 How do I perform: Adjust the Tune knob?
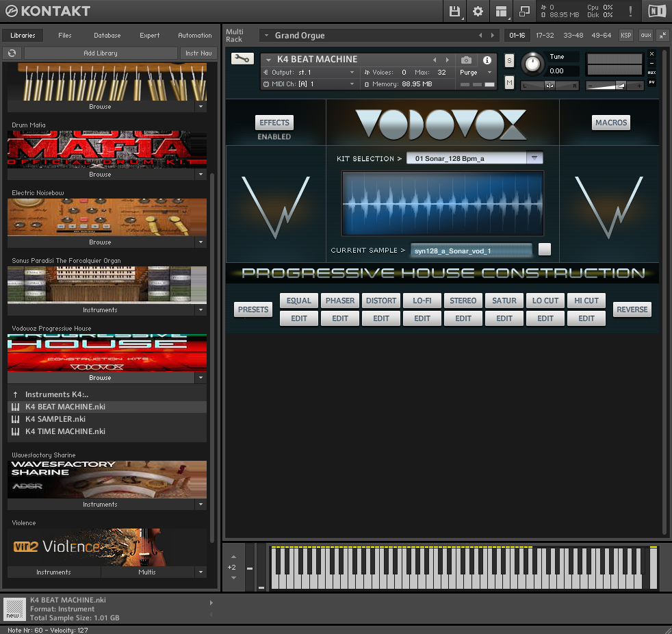click(532, 64)
